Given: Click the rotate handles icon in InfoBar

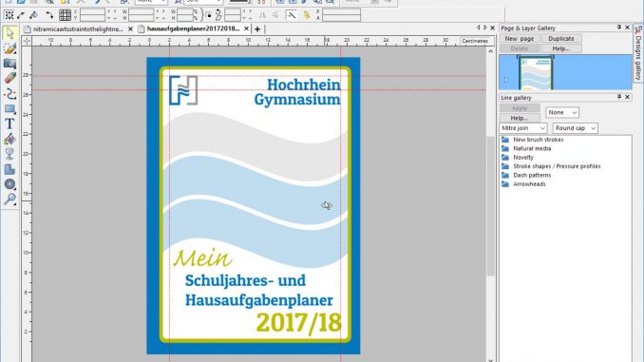Looking at the screenshot, I should pyautogui.click(x=49, y=15).
